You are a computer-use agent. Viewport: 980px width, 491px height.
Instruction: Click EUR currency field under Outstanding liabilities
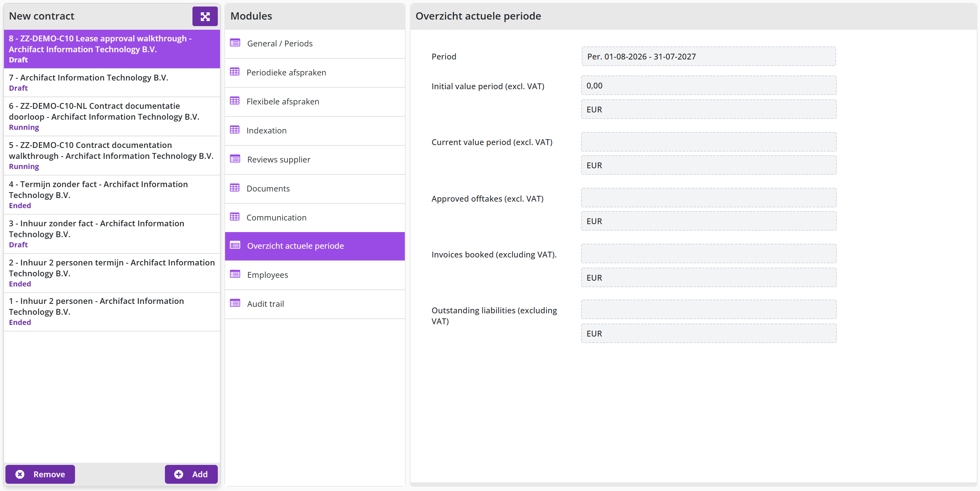(x=709, y=333)
